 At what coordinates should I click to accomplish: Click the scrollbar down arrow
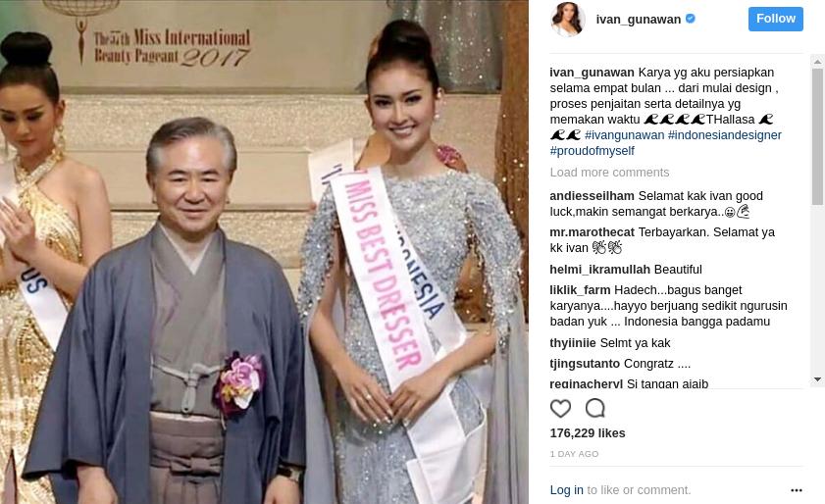pyautogui.click(x=817, y=379)
